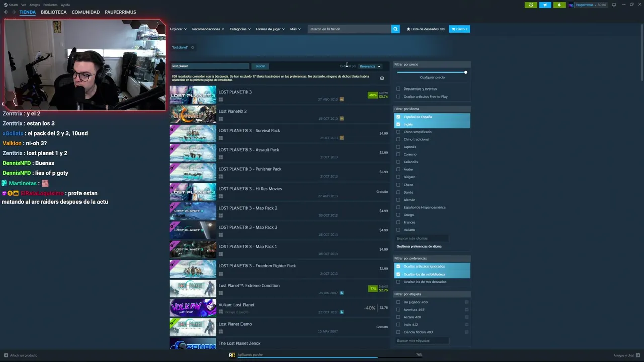Open the Relevancia sort dropdown
The image size is (644, 362).
(x=370, y=66)
